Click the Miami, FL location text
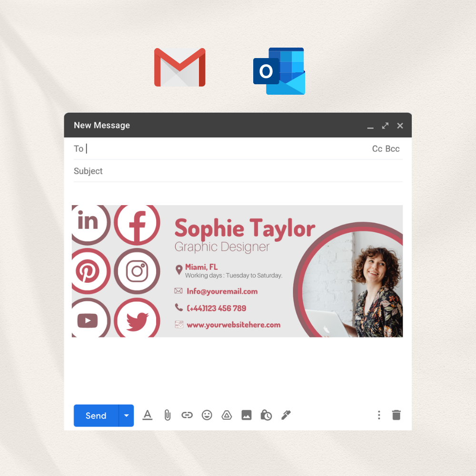This screenshot has width=476, height=476. tap(201, 267)
